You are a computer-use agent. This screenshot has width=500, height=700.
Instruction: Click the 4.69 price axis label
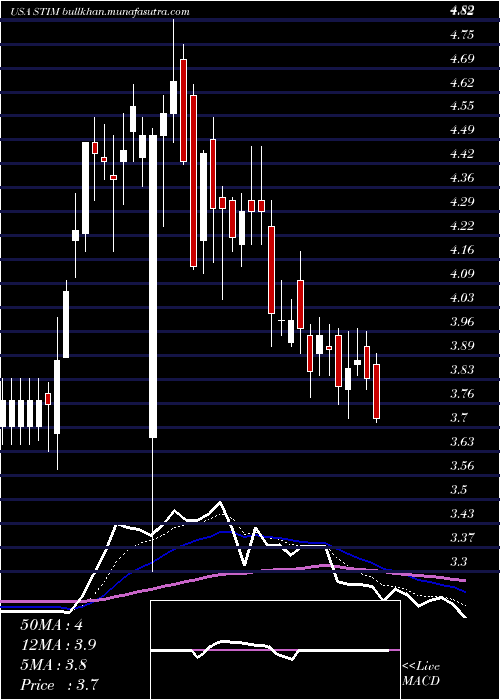pyautogui.click(x=462, y=59)
